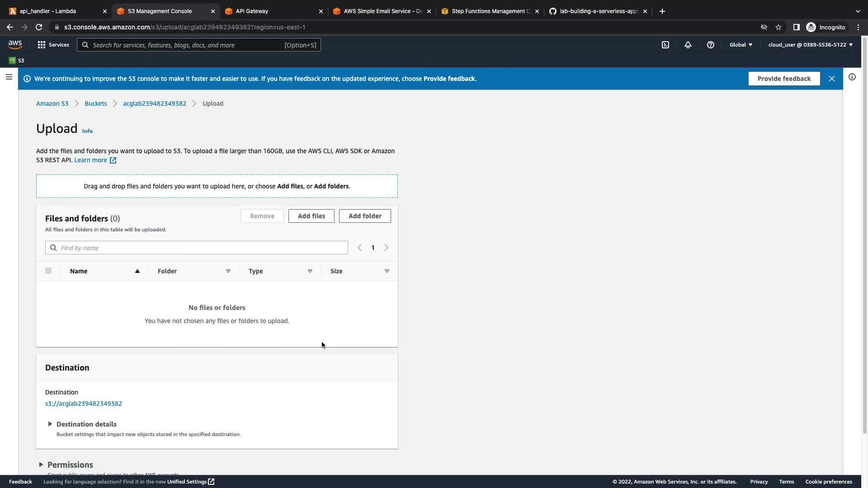Open the Buckets breadcrumb link
868x488 pixels.
point(95,103)
